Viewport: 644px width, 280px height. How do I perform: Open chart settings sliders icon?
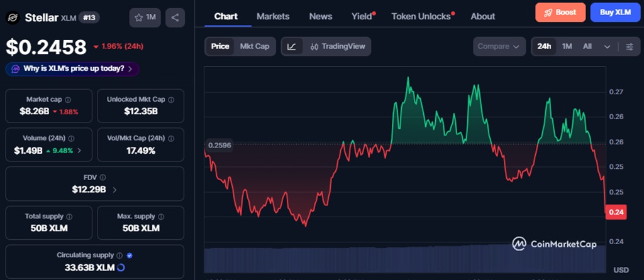click(x=630, y=46)
